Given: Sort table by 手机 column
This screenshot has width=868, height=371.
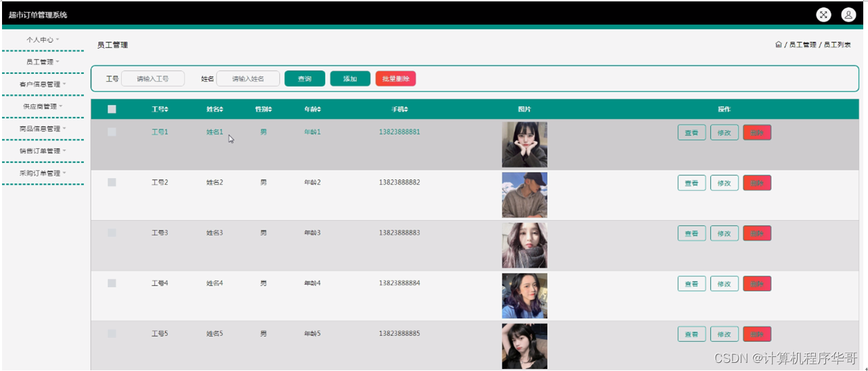Looking at the screenshot, I should [x=399, y=109].
